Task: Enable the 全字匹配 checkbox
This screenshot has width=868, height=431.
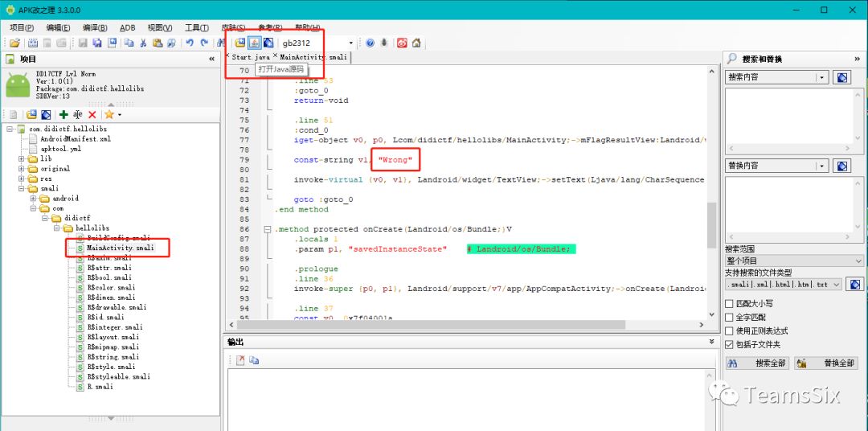Action: pyautogui.click(x=730, y=318)
